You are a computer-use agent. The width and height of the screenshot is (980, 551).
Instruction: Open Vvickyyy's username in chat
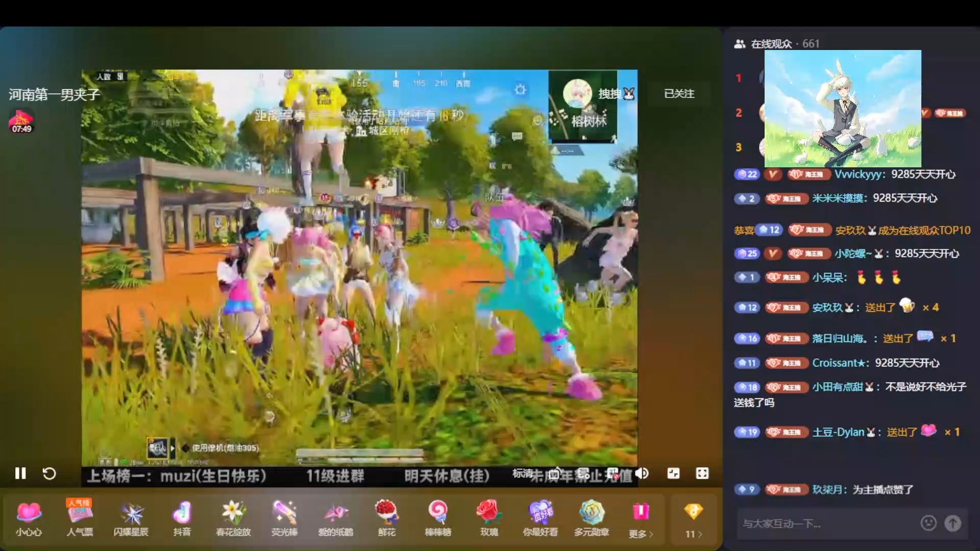coord(860,174)
